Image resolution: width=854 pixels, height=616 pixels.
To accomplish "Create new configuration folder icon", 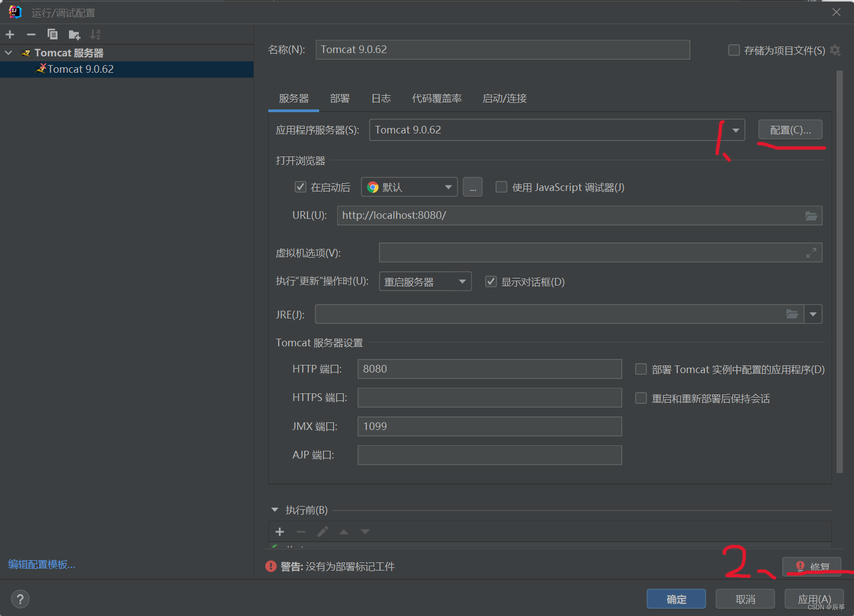I will (74, 35).
